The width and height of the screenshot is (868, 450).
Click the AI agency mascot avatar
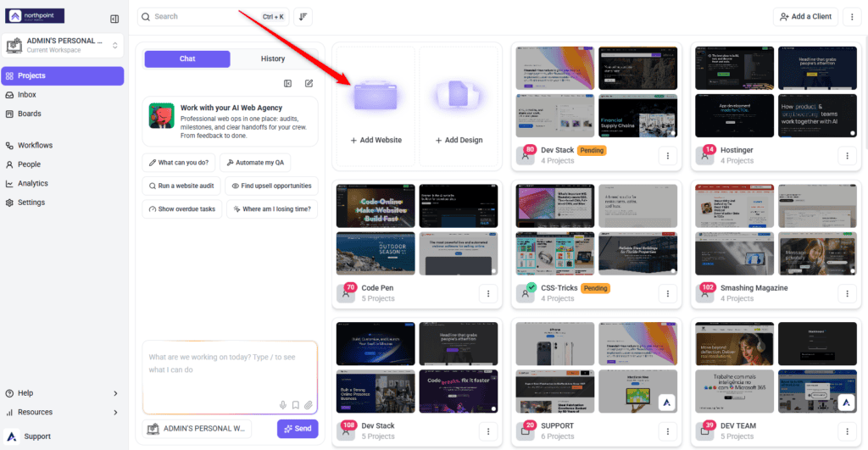(162, 116)
